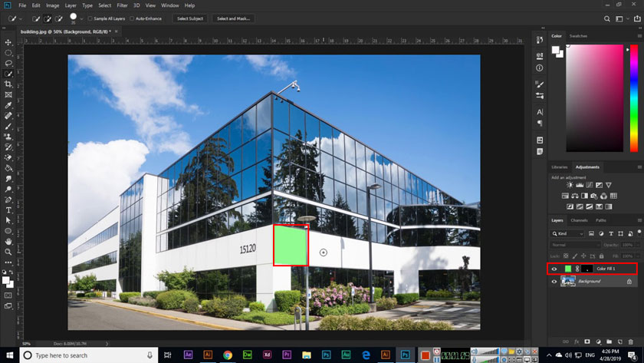Choose New Selection mode in options bar
The width and height of the screenshot is (644, 363).
(x=36, y=18)
